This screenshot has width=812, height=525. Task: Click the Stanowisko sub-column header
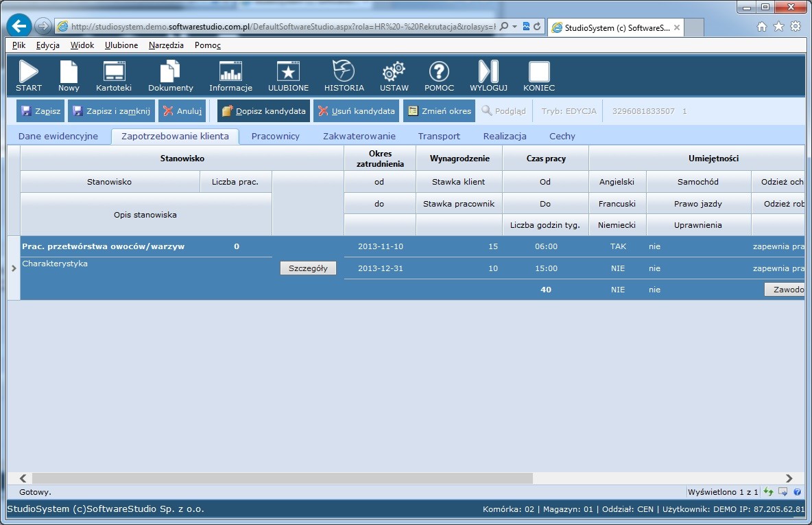[x=109, y=182]
